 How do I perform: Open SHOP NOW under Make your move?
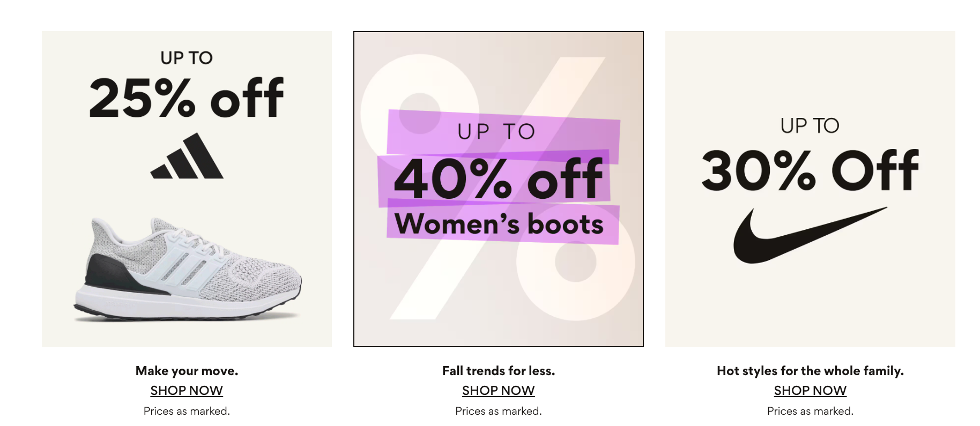tap(187, 391)
